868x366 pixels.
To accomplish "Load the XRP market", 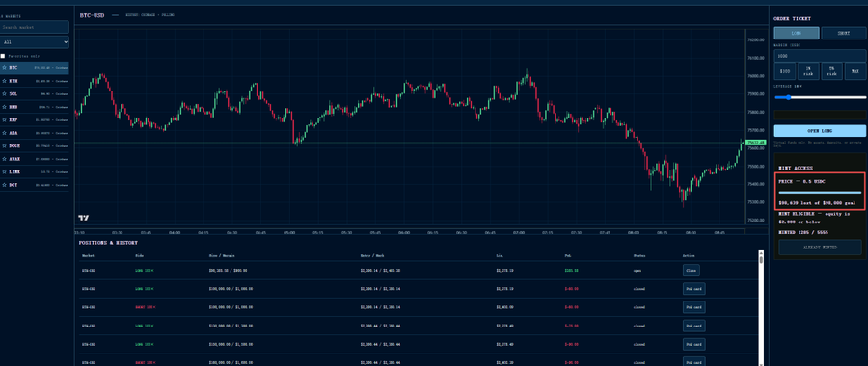I will [x=35, y=119].
